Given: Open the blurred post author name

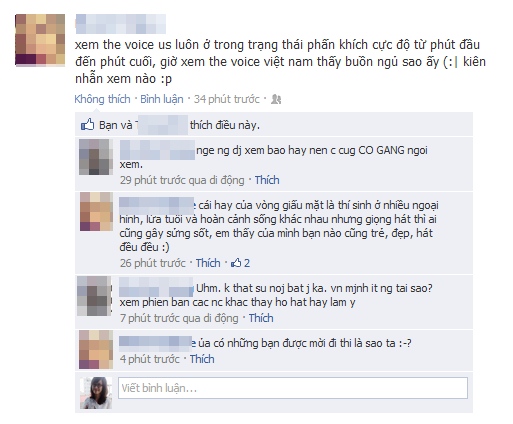Looking at the screenshot, I should point(121,24).
